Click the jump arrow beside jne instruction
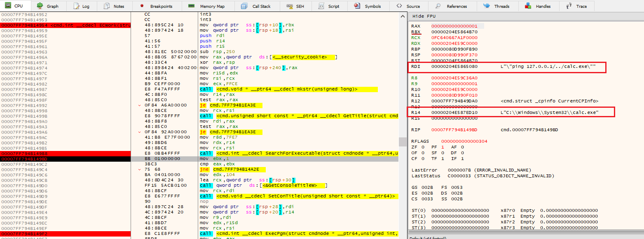644x239 pixels. (x=139, y=169)
